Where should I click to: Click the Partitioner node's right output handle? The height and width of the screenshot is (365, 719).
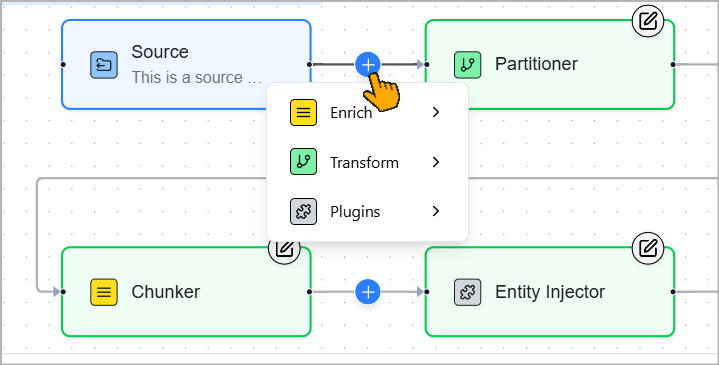click(673, 65)
